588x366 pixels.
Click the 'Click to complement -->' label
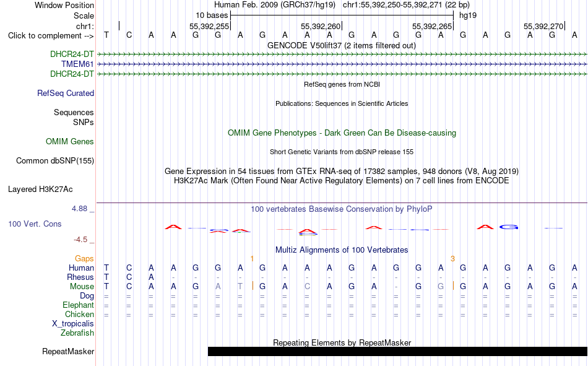point(51,36)
